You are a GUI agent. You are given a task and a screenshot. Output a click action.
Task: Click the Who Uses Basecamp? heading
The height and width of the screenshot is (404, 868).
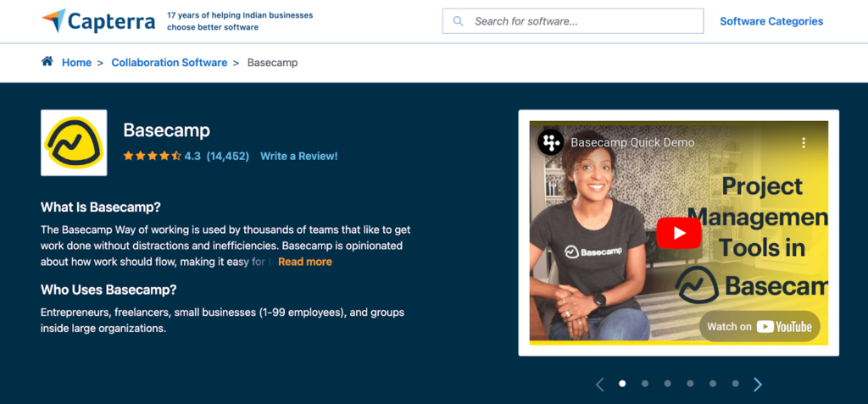coord(108,290)
